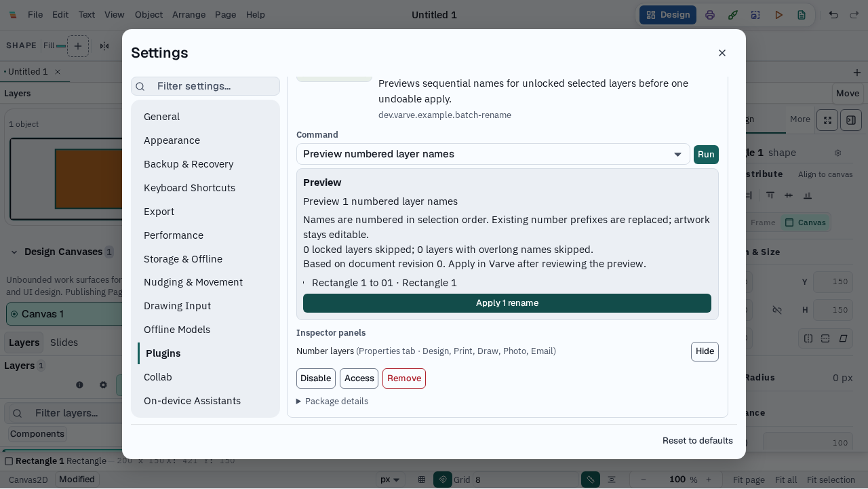The width and height of the screenshot is (868, 489).
Task: Check the Rectangle 1 layer checkbox
Action: coord(9,461)
